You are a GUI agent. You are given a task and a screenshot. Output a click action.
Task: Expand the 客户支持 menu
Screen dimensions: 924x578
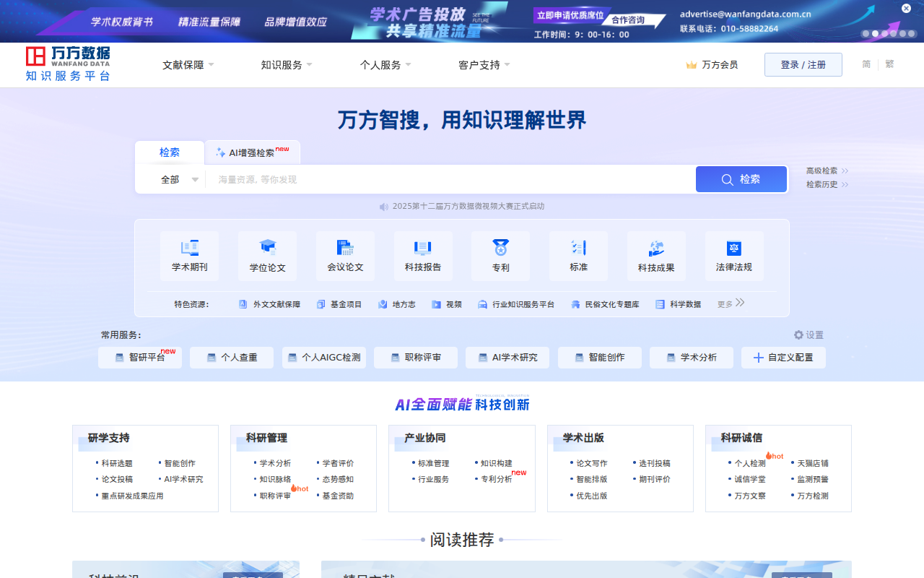coord(484,65)
